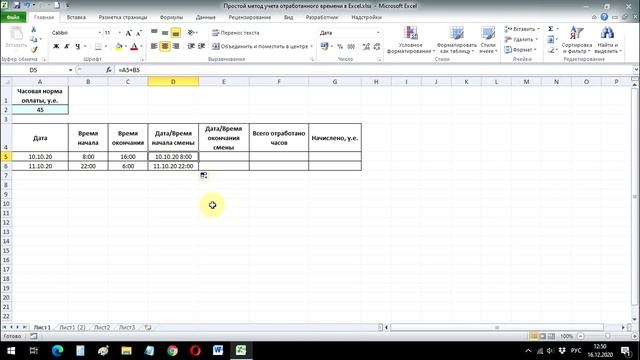640x360 pixels.
Task: Toggle underline (Ч) formatting
Action: tap(77, 47)
